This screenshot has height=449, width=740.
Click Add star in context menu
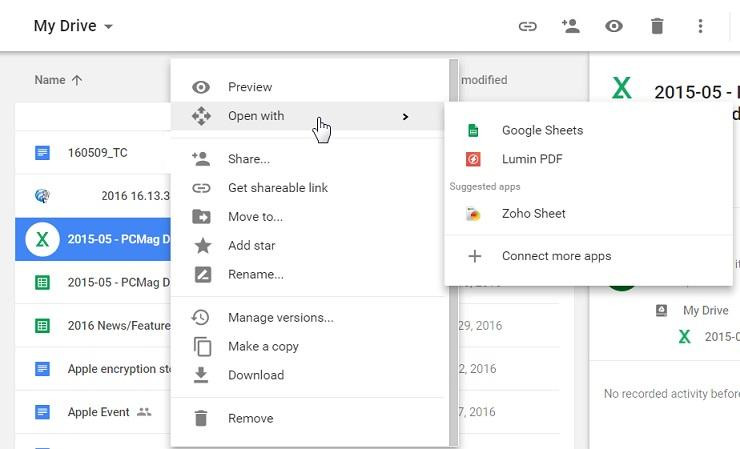point(251,245)
